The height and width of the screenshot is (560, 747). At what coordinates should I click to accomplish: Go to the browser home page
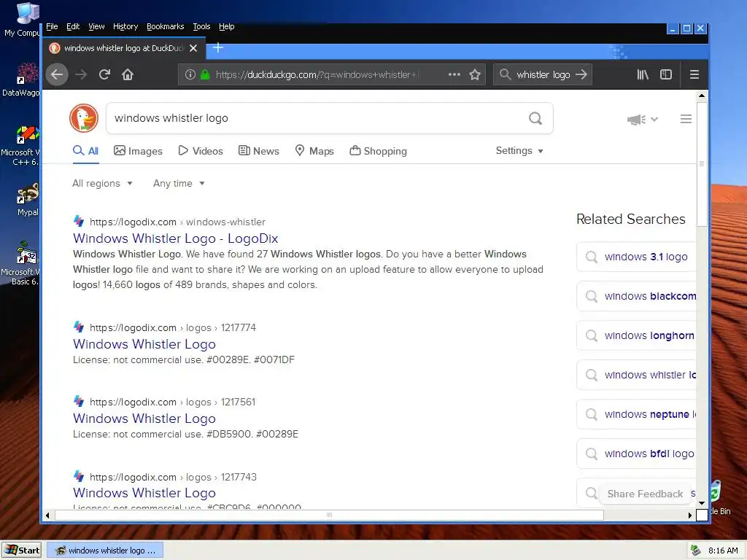tap(127, 74)
